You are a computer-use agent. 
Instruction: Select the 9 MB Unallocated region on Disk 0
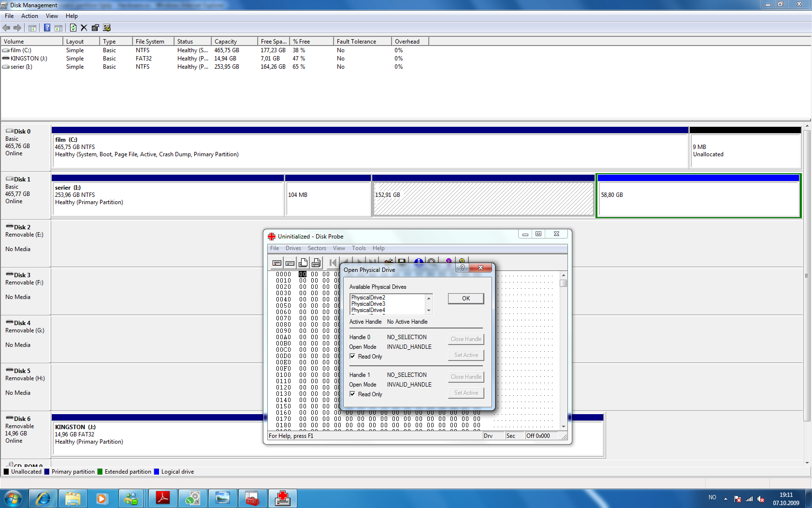pos(745,148)
